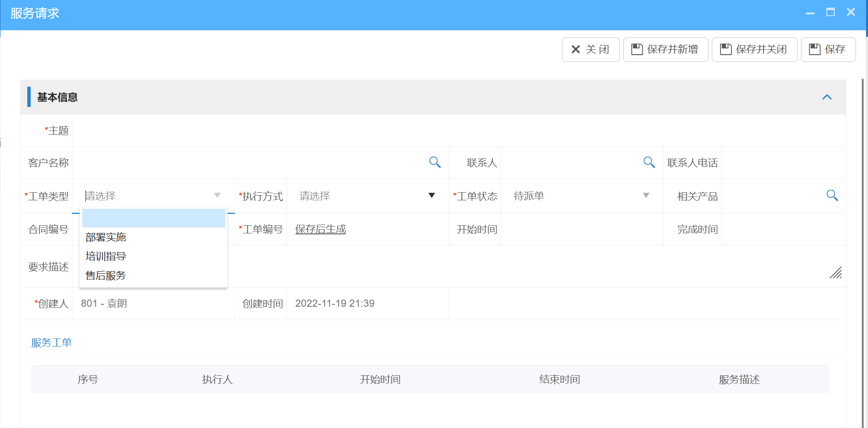Pick 售后服务 from the dropdown options

tap(106, 276)
